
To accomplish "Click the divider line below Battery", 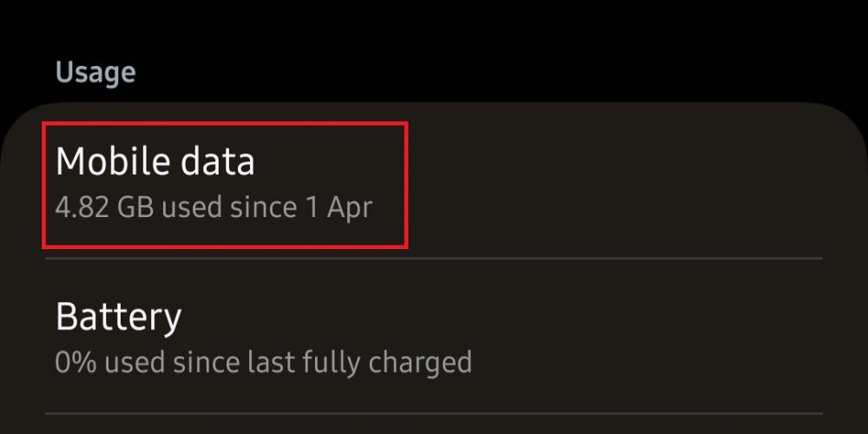I will click(x=434, y=412).
